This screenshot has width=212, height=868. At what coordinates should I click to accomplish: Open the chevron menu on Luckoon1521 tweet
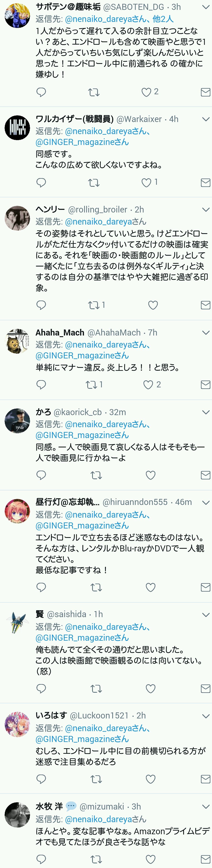pos(206,715)
